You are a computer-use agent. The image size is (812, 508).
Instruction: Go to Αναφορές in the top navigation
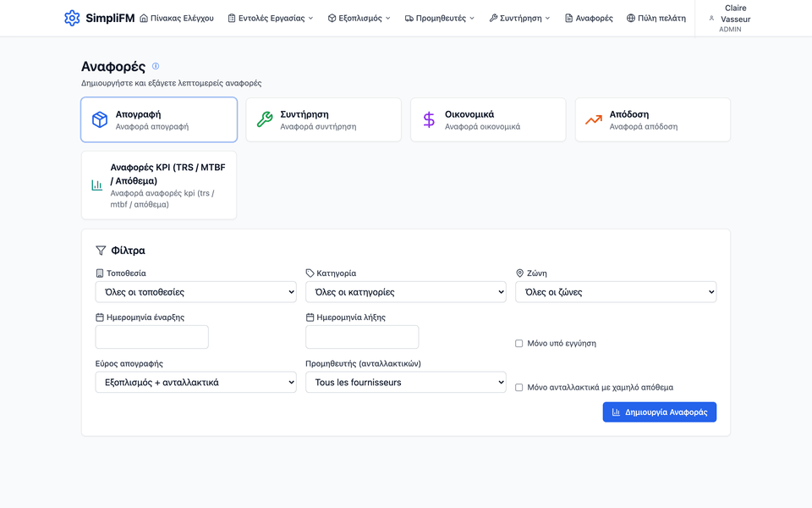click(589, 18)
